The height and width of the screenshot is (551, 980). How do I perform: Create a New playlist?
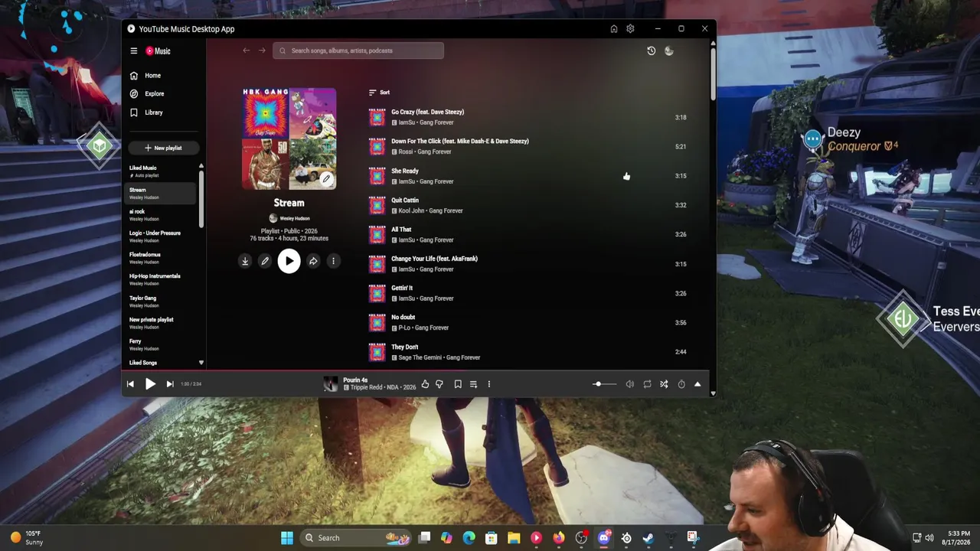click(163, 148)
